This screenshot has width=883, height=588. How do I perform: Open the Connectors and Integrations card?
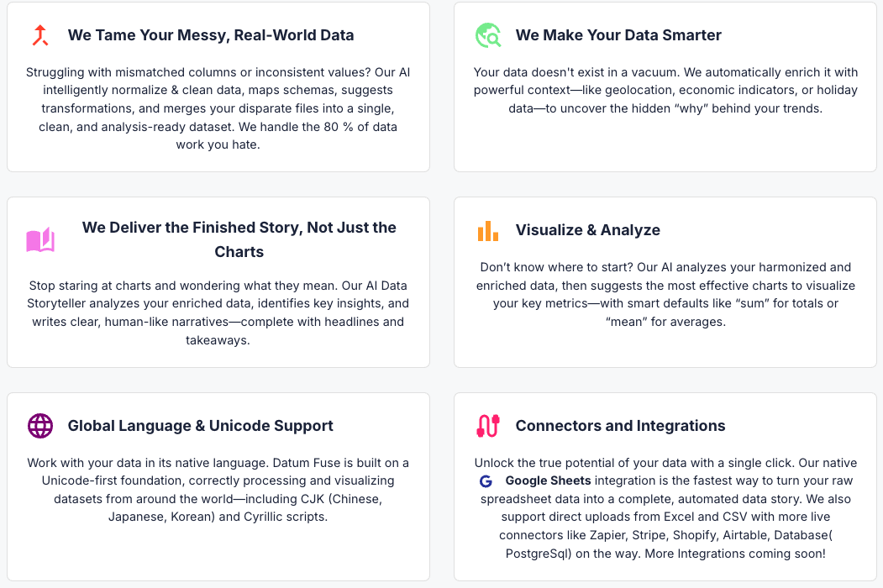pyautogui.click(x=622, y=425)
